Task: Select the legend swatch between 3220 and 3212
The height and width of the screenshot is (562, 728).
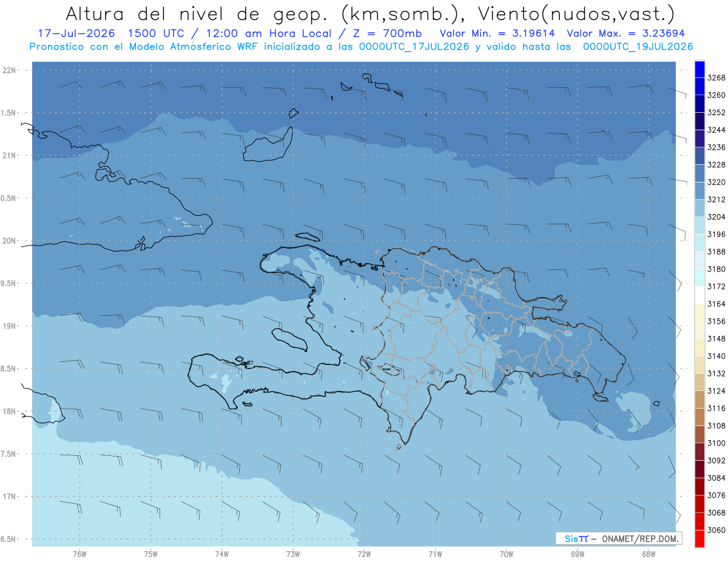Action: pos(699,191)
